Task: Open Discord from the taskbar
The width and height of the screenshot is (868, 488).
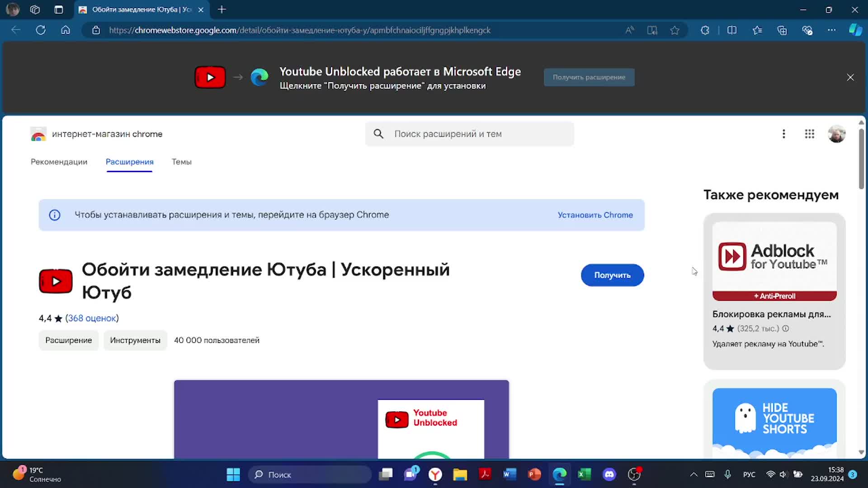Action: (x=609, y=474)
